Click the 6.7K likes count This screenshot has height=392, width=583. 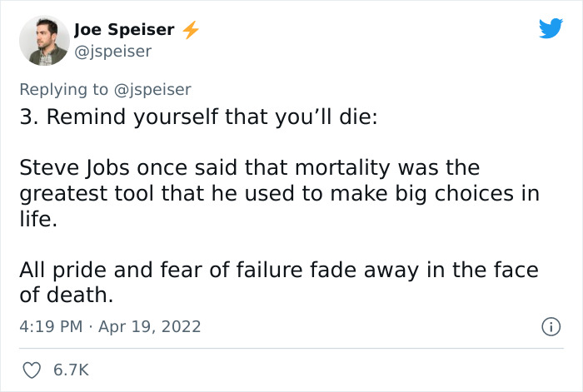70,370
